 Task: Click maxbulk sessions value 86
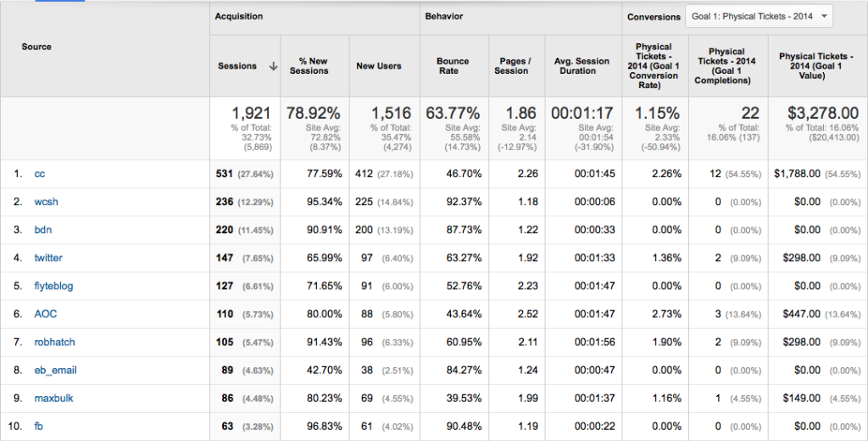pyautogui.click(x=227, y=399)
